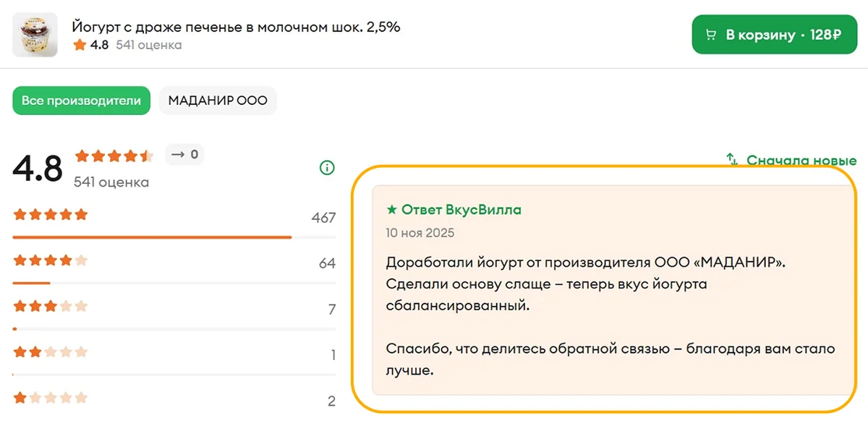This screenshot has height=434, width=868.
Task: Enable the МАДАНИР ООО manufacturer filter
Action: tap(218, 101)
